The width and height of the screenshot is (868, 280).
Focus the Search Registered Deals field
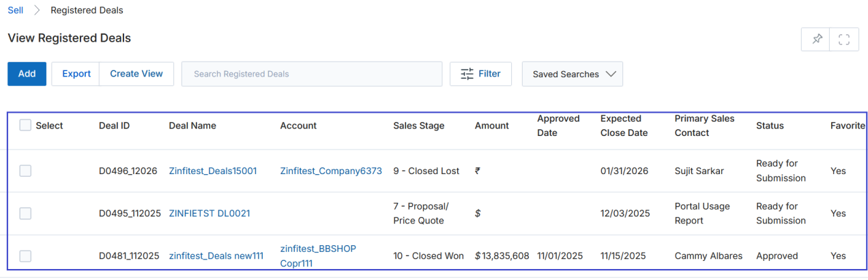312,74
